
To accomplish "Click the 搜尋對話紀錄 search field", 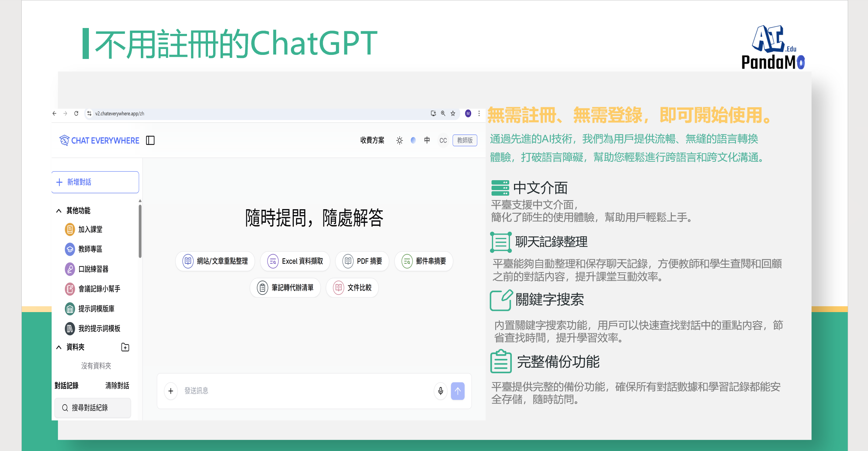I will pyautogui.click(x=93, y=408).
